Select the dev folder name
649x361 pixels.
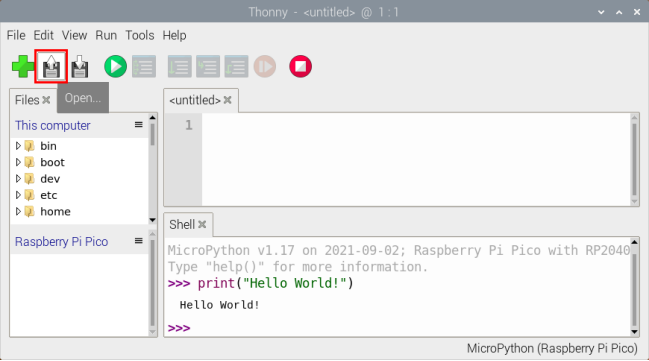(50, 179)
